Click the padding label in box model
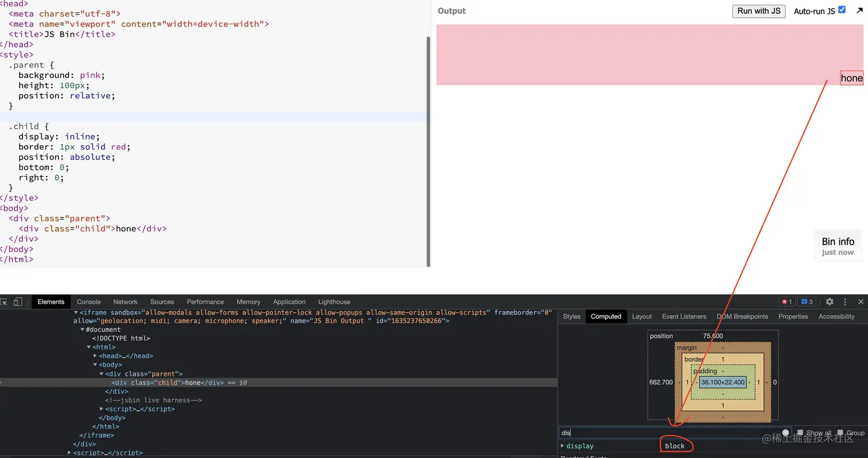This screenshot has width=868, height=458. point(705,371)
